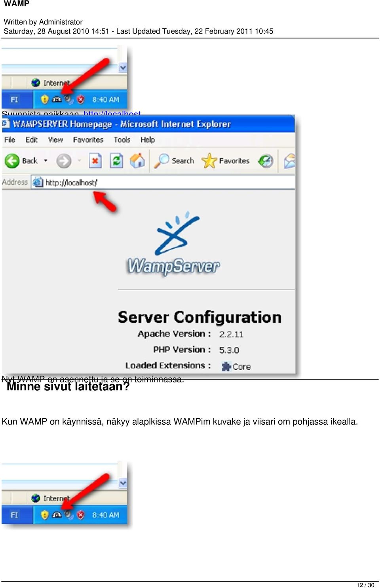Click the "Server Configuration" heading
Image resolution: width=380 pixels, height=588 pixels.
(x=200, y=317)
